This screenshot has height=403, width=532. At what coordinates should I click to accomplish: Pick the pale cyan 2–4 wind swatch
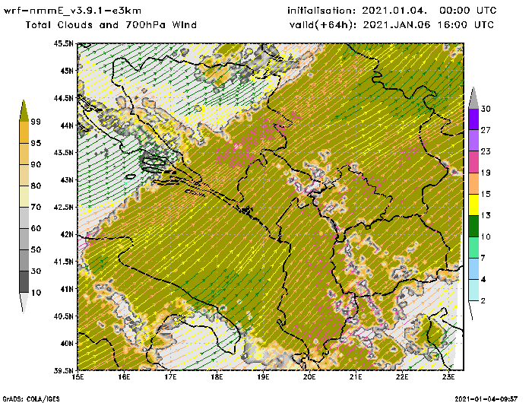click(473, 290)
